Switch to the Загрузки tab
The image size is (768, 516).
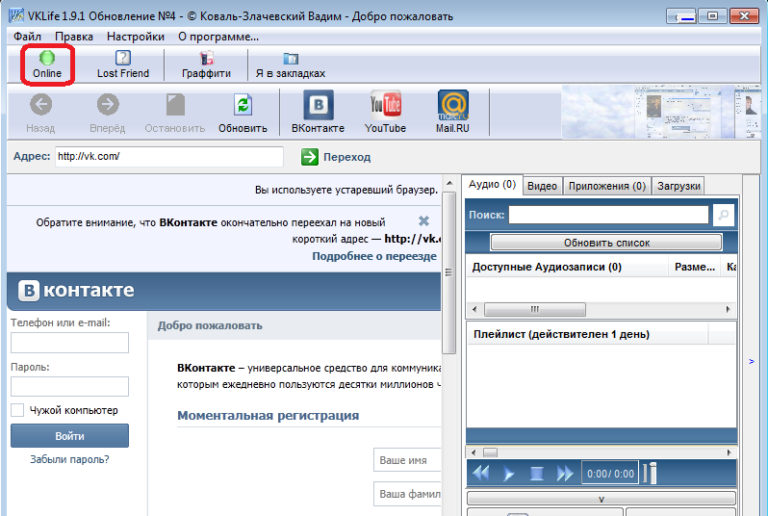pos(679,185)
